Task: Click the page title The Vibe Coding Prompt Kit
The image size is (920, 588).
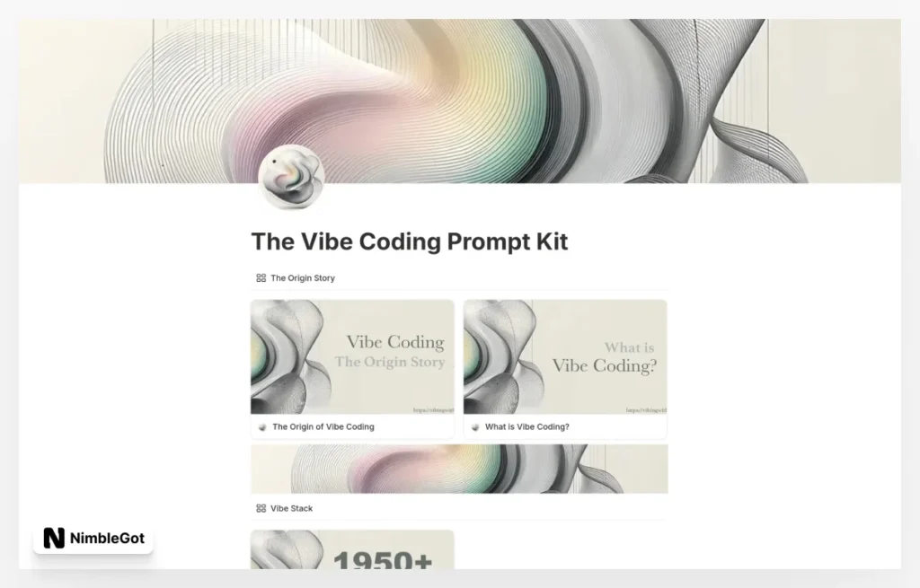Action: 410,241
